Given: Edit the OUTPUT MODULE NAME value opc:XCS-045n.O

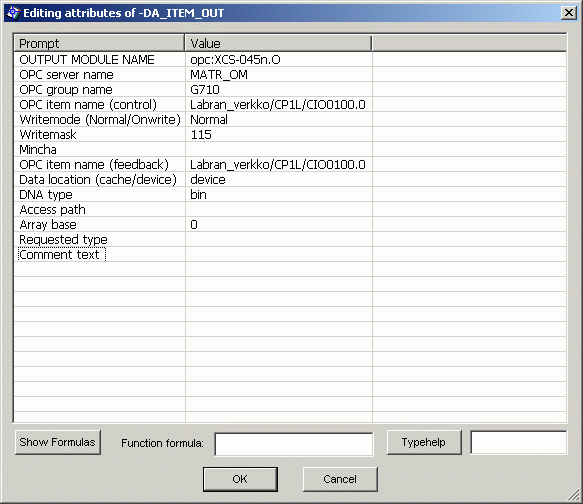Looking at the screenshot, I should (x=279, y=60).
